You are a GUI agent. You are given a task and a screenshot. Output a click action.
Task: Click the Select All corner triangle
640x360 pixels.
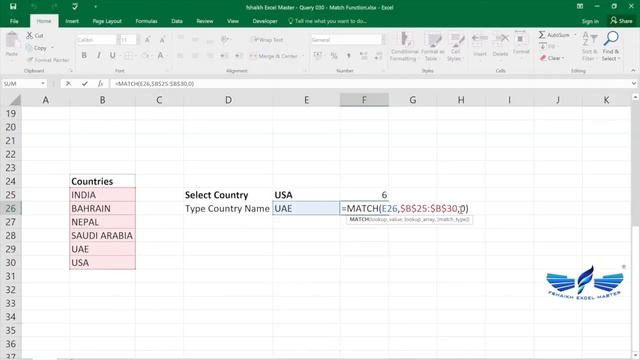[x=15, y=100]
